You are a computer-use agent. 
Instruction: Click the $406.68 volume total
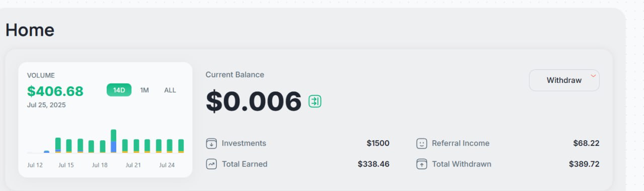(55, 91)
